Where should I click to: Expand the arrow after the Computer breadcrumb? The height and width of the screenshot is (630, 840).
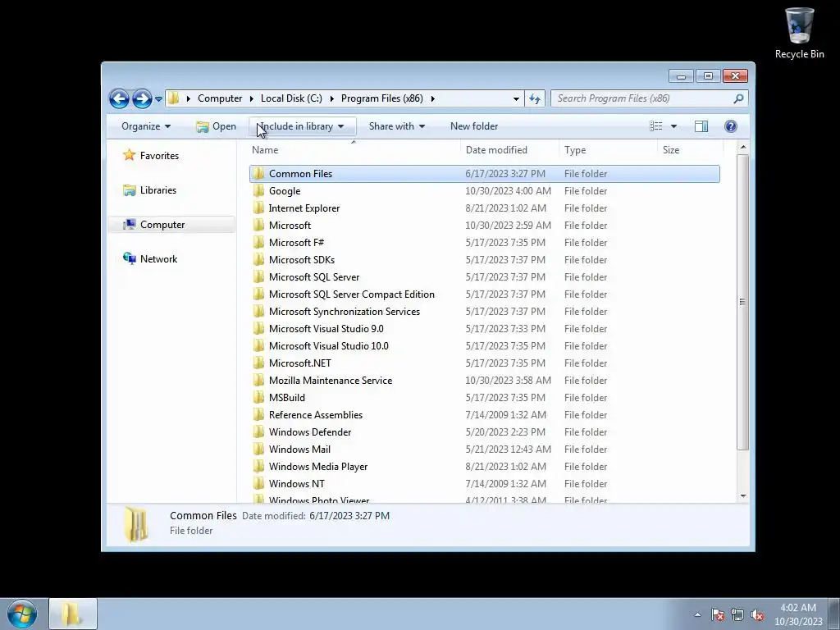pos(251,98)
